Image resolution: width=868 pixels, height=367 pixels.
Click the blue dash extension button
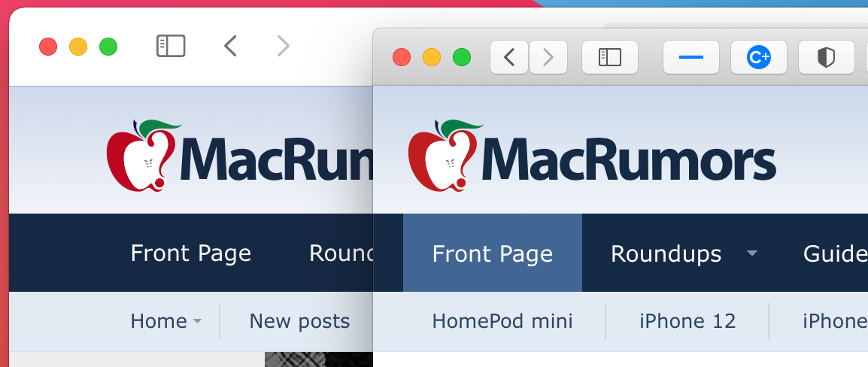(690, 57)
